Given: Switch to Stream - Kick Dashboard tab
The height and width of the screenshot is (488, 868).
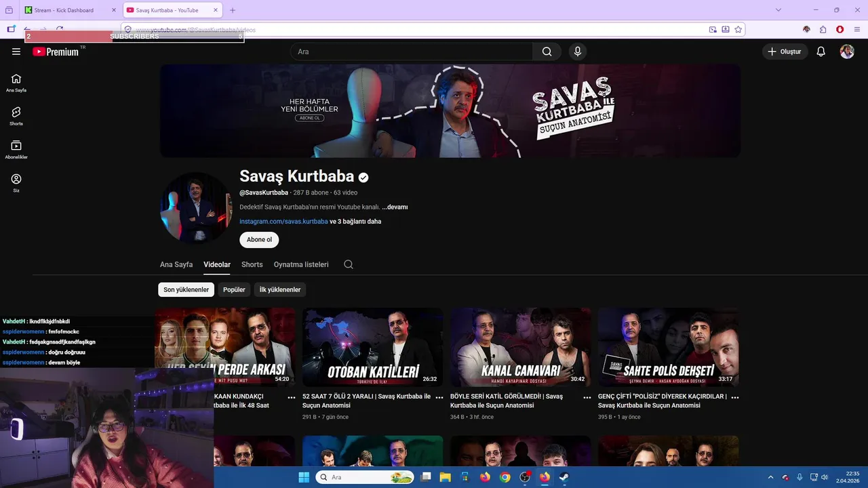Looking at the screenshot, I should click(x=71, y=10).
